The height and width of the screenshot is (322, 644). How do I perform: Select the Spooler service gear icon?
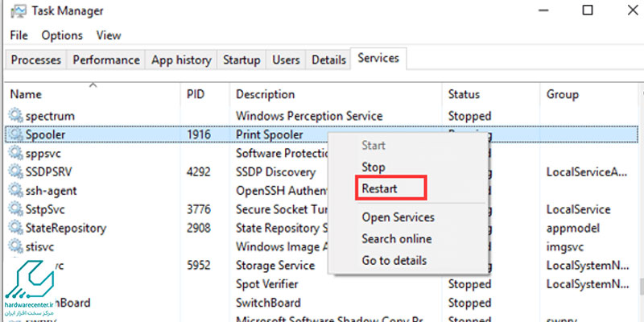tap(15, 134)
